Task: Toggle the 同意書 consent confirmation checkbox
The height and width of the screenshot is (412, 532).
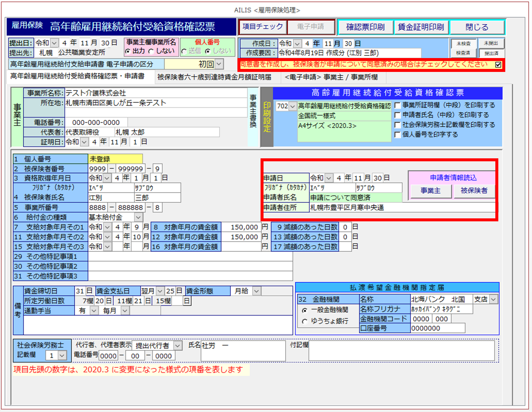Action: pos(498,65)
